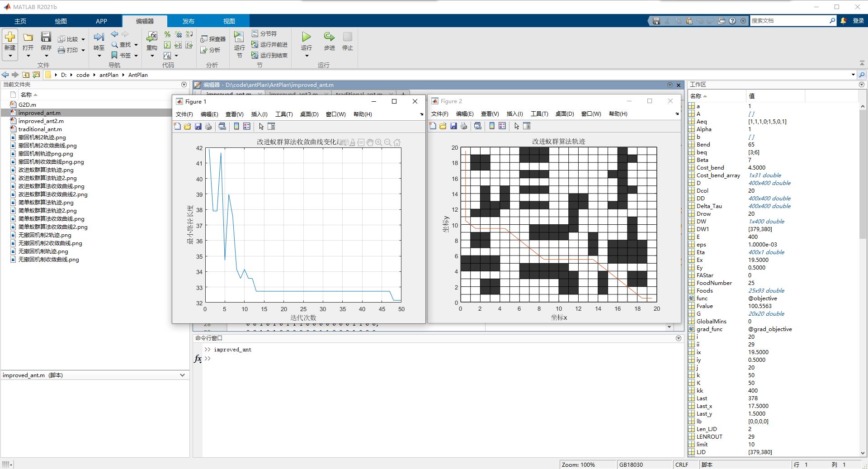Click the Profiler (探查器) icon
Screen dimensions: 868x469
(213, 39)
